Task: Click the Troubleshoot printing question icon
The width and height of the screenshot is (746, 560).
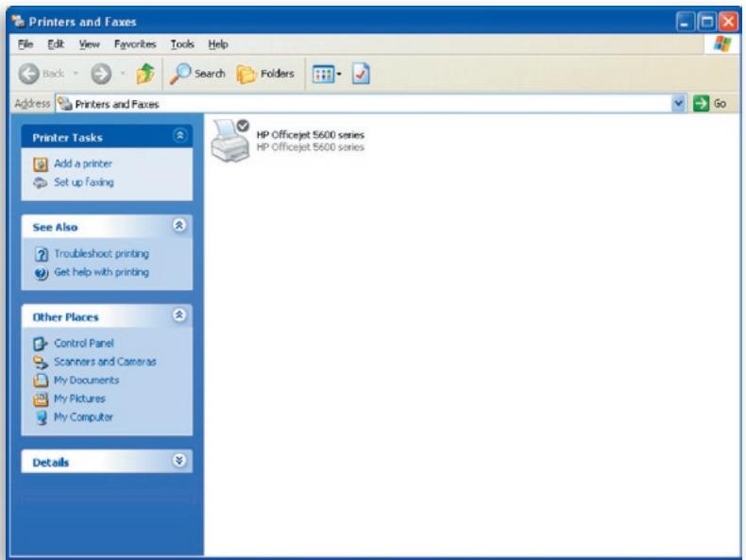Action: [x=42, y=254]
